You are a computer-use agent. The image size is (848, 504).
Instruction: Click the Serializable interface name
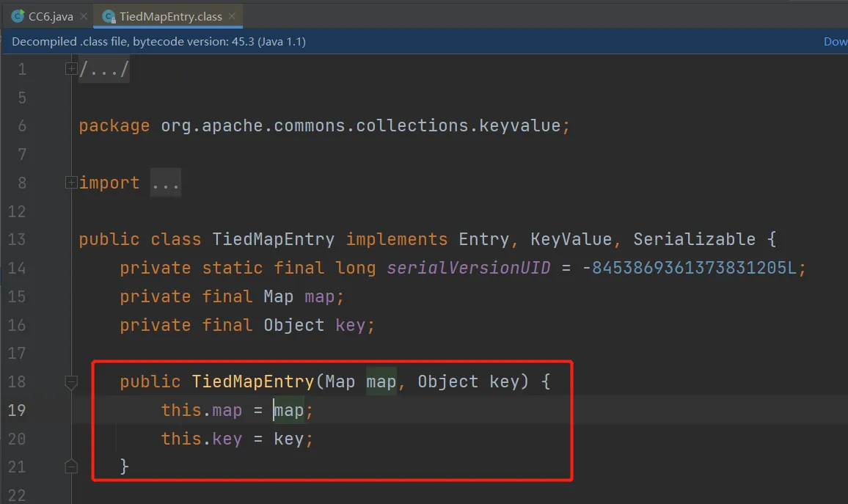694,239
